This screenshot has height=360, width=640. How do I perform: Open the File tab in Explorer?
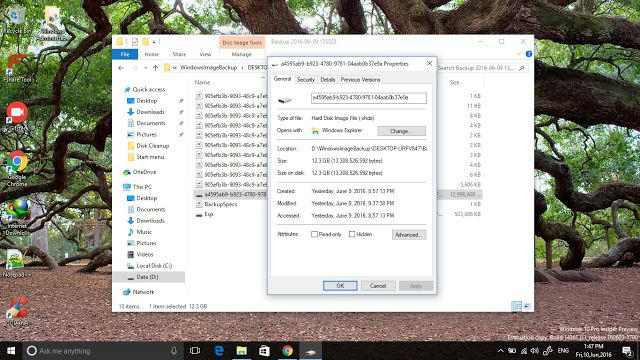(125, 54)
